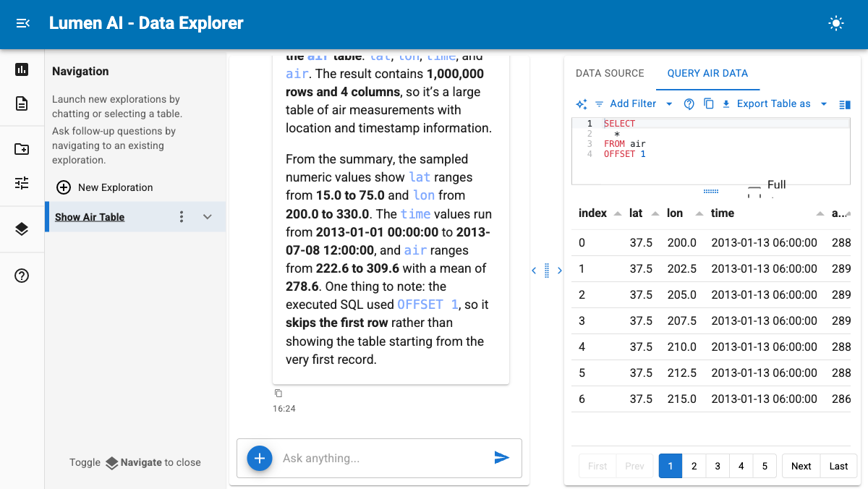Collapse panel using left chevron on divider
The height and width of the screenshot is (489, 868).
point(534,271)
